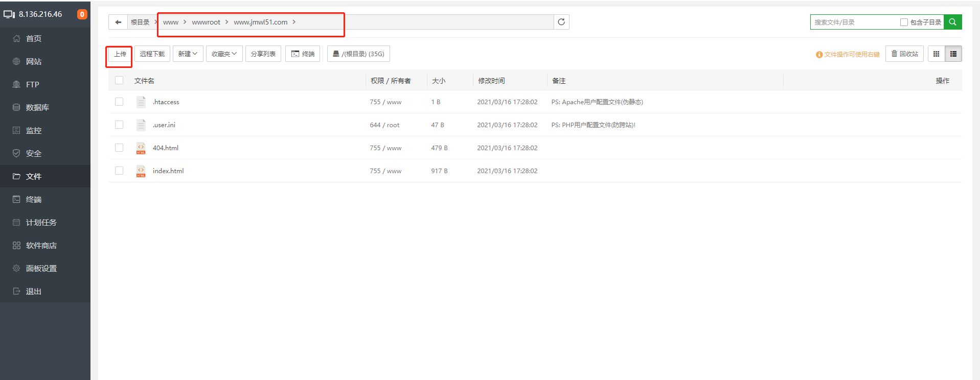The width and height of the screenshot is (980, 380).
Task: Click the 面板设置 gear icon in sidebar
Action: [16, 268]
